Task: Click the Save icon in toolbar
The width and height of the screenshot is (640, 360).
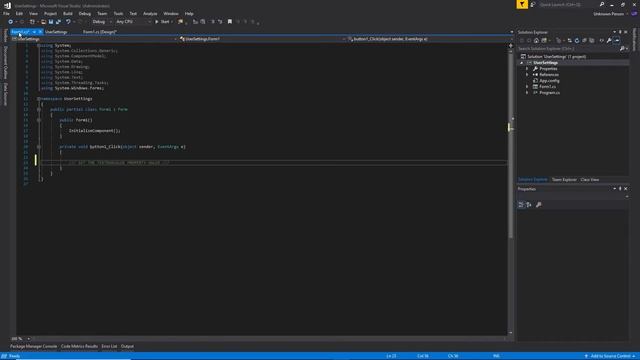Action: coord(51,22)
